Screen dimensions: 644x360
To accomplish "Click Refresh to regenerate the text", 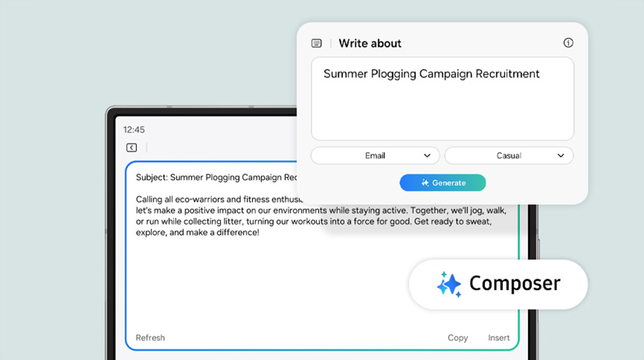I will click(150, 338).
